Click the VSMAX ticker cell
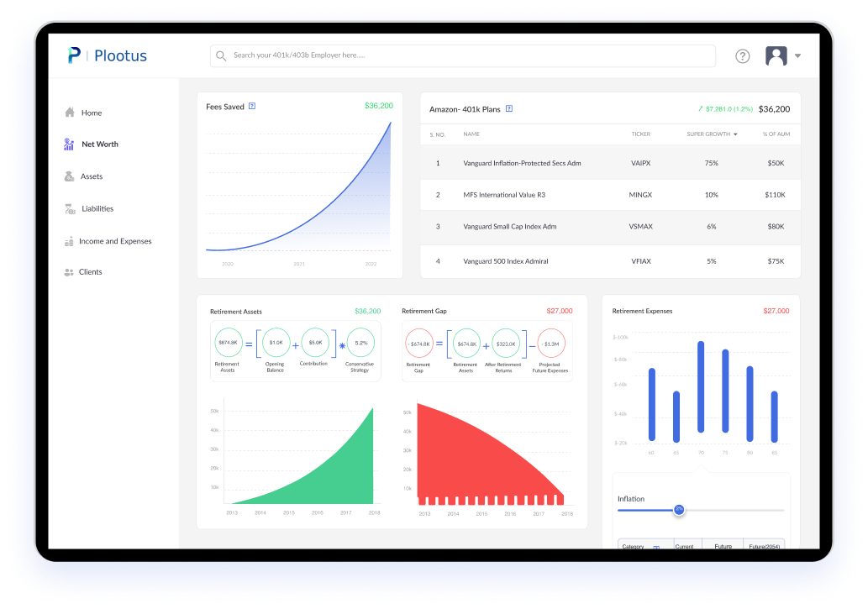Viewport: 868px width, 609px height. click(x=640, y=227)
